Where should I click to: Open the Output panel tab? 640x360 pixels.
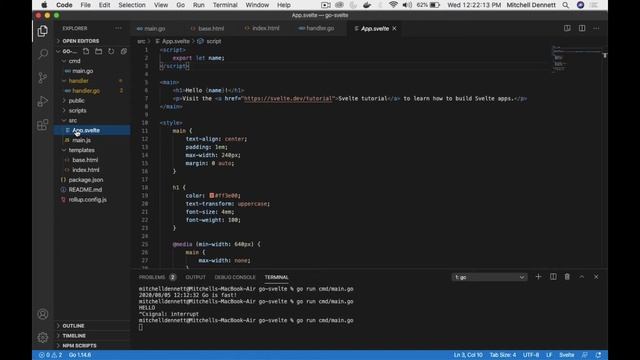coord(196,277)
